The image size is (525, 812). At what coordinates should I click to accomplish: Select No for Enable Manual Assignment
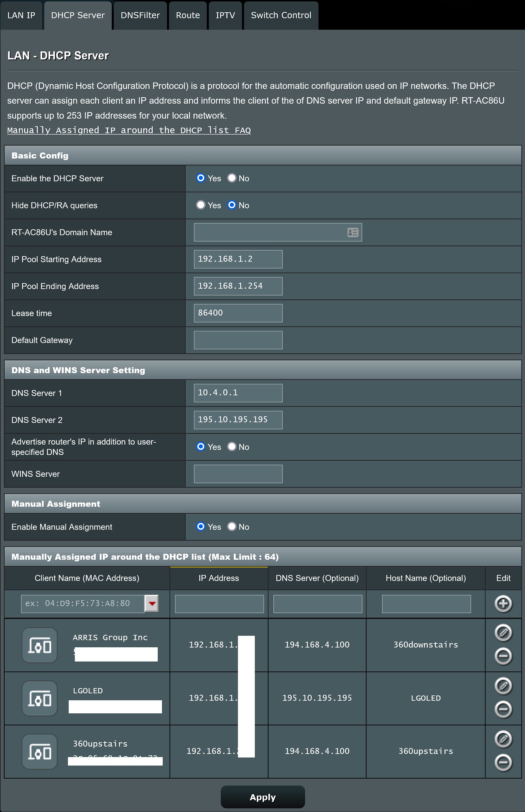[x=232, y=526]
